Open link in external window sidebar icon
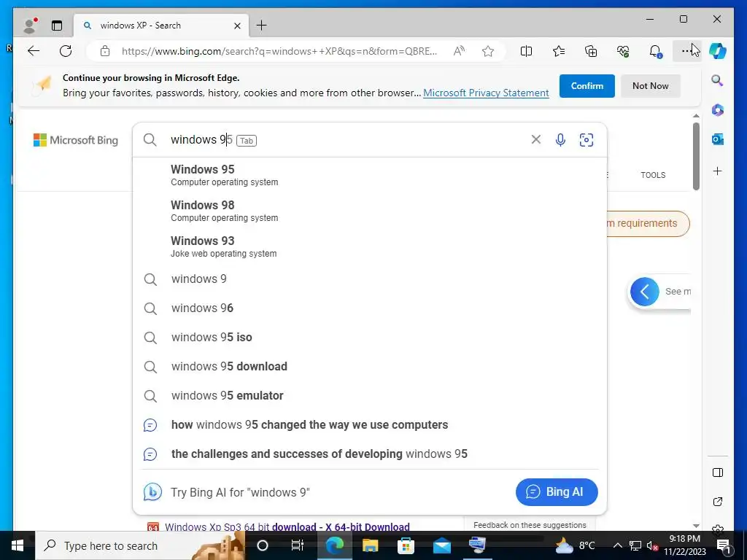The height and width of the screenshot is (560, 747). (718, 502)
